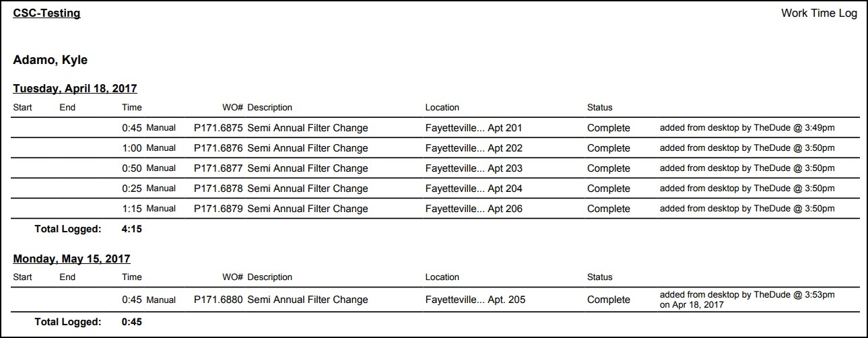
Task: Click the Status column header for April 18
Action: pyautogui.click(x=600, y=107)
